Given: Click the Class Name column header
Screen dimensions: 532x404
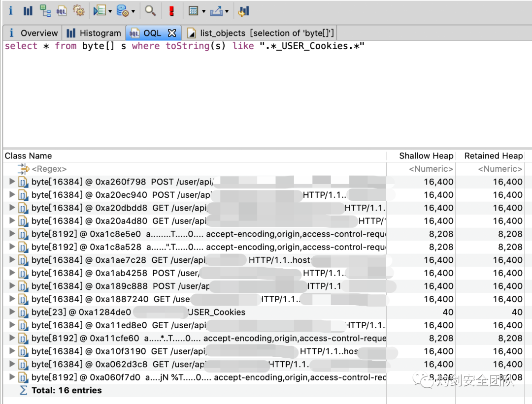Looking at the screenshot, I should tap(28, 155).
